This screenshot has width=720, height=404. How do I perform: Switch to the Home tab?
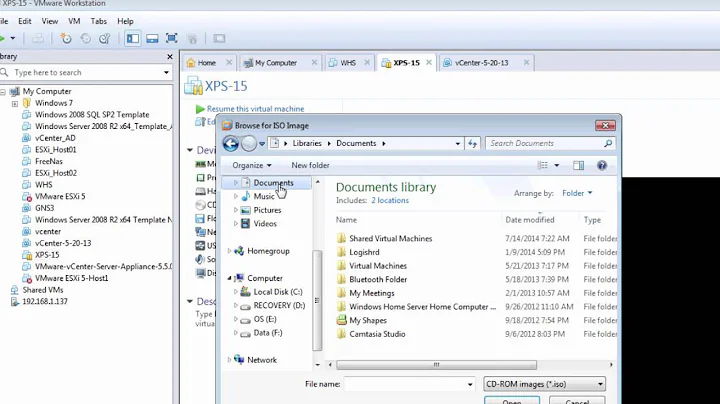coord(206,63)
